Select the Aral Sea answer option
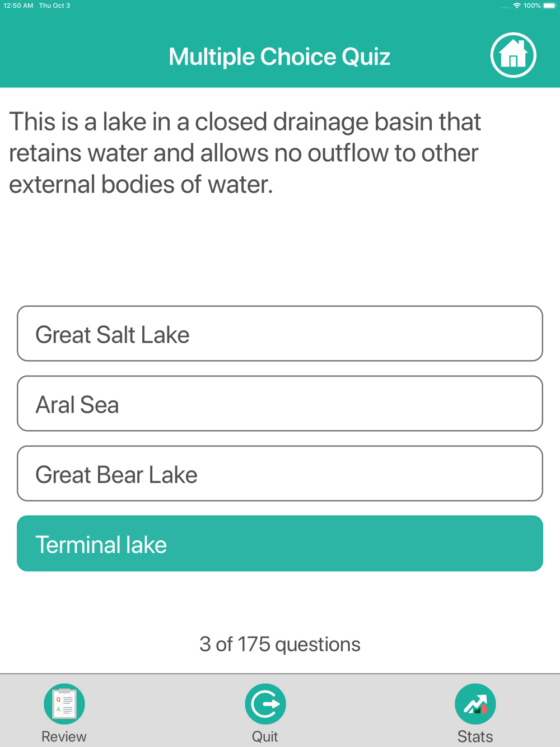The image size is (560, 747). click(x=280, y=403)
